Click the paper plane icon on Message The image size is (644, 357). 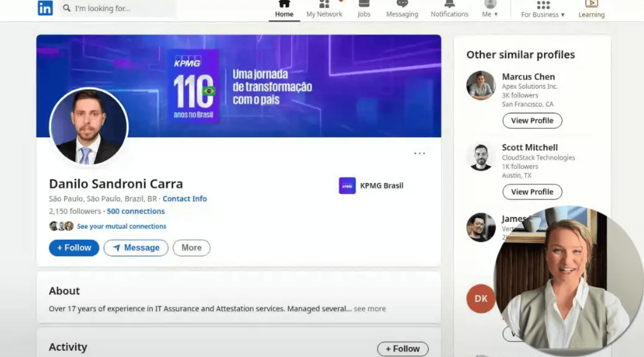116,248
